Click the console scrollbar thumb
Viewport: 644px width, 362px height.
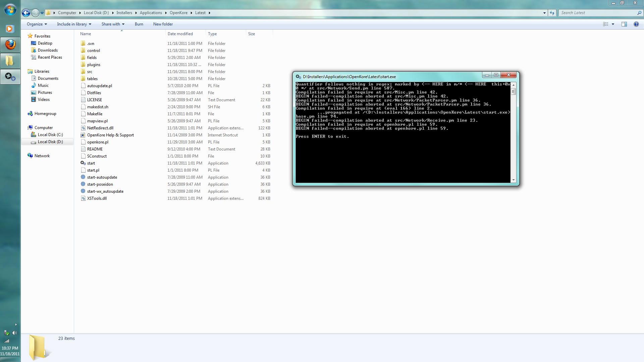pyautogui.click(x=513, y=91)
